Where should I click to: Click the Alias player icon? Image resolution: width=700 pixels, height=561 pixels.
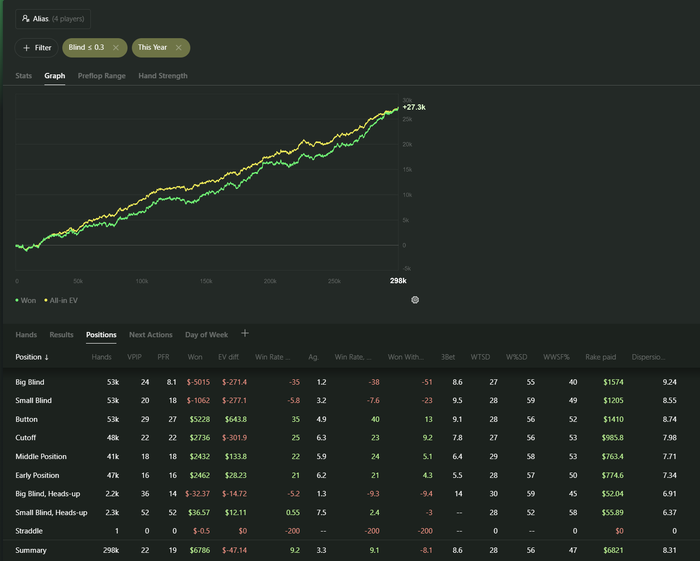pyautogui.click(x=25, y=18)
